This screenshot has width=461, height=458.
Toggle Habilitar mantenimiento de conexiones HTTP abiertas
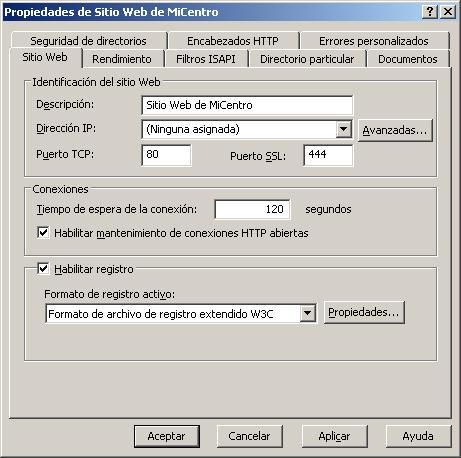(x=43, y=232)
